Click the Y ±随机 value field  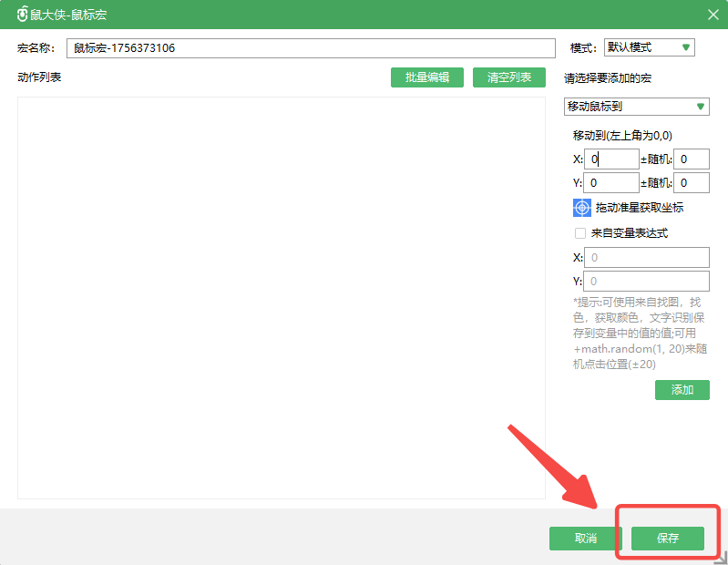tap(692, 183)
